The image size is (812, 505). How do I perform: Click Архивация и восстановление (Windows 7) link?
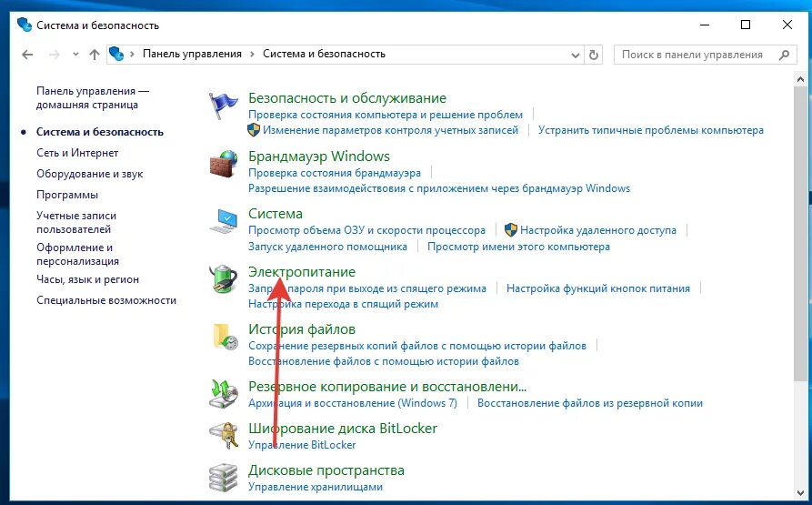(x=353, y=403)
